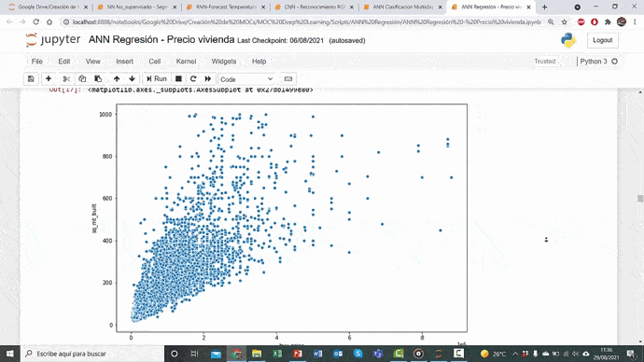Viewport: 644px width, 362px height.
Task: Interrupt the kernel with stop icon
Action: pos(178,78)
